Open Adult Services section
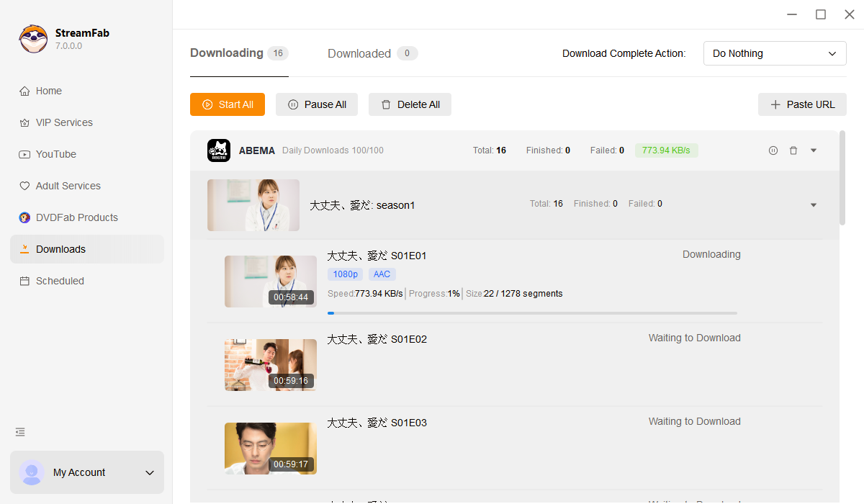Viewport: 864px width, 504px height. pos(68,186)
